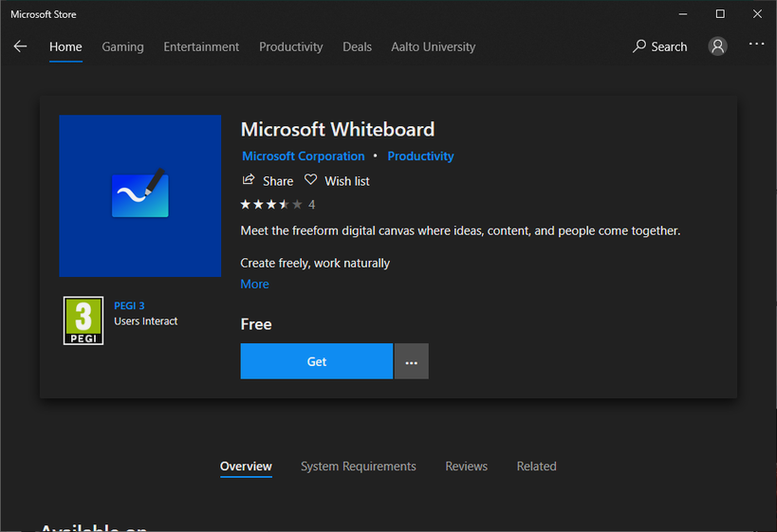The image size is (777, 532).
Task: Click the Share icon
Action: [x=249, y=180]
